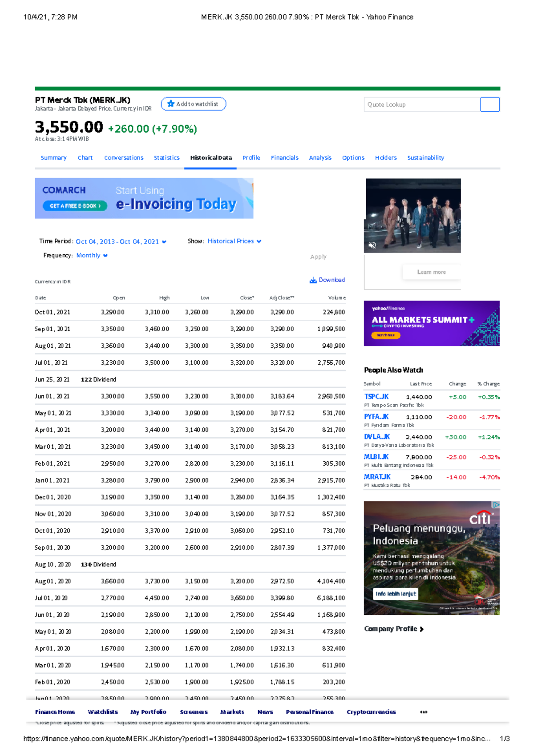Image resolution: width=534 pixels, height=756 pixels.
Task: Click the -4.70% change for MRAT.JK
Action: (489, 477)
